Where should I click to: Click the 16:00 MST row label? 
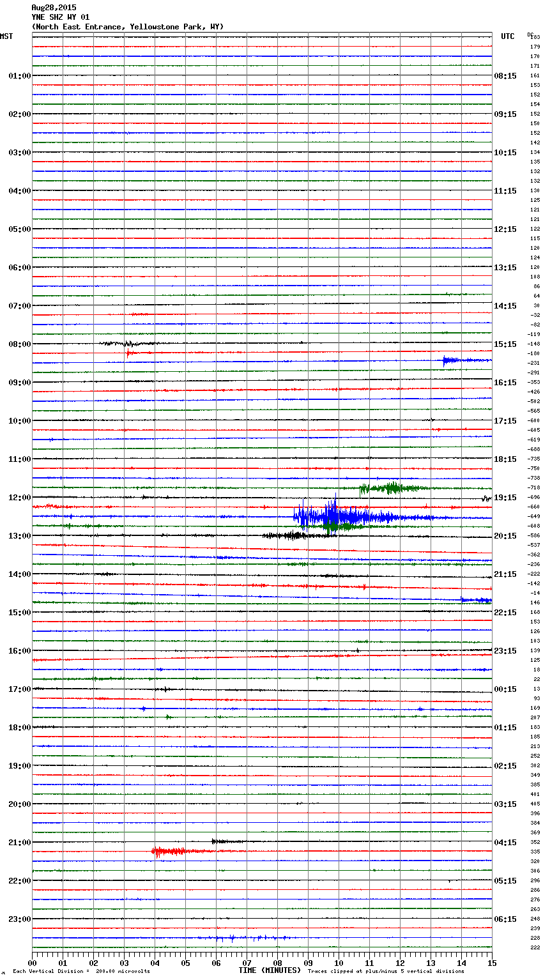click(x=20, y=651)
